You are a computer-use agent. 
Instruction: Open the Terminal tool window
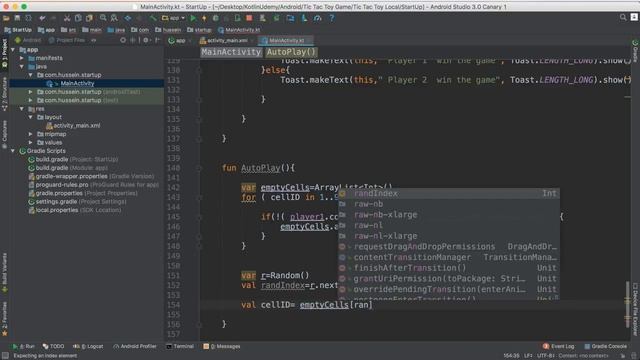tap(180, 346)
